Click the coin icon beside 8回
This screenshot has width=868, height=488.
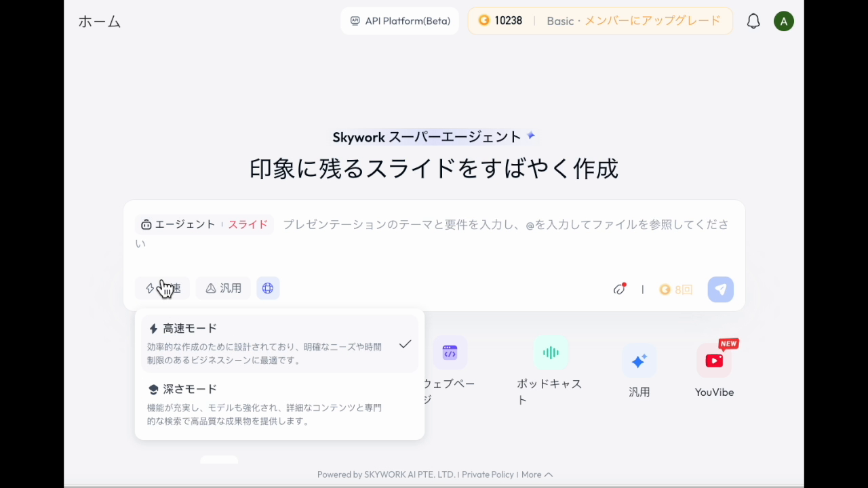point(665,289)
